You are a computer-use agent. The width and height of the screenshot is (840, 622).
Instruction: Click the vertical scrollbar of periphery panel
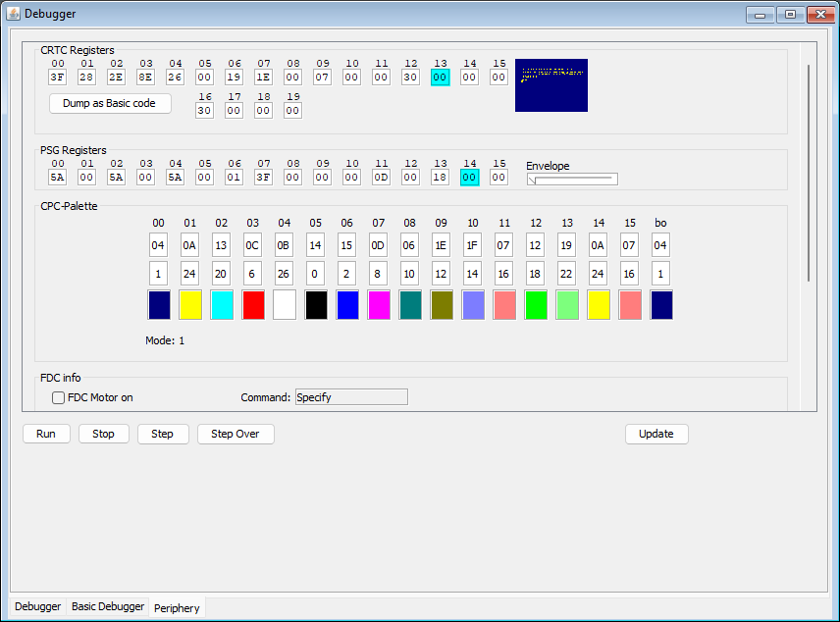coord(809,173)
